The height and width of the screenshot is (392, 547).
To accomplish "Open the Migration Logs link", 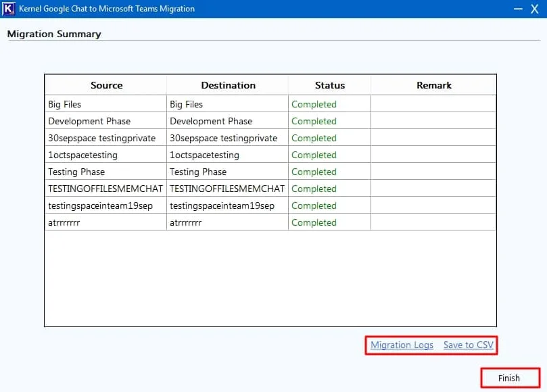I will 402,345.
